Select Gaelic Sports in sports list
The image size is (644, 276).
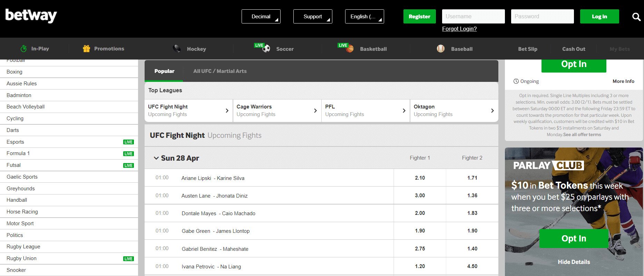tap(69, 177)
